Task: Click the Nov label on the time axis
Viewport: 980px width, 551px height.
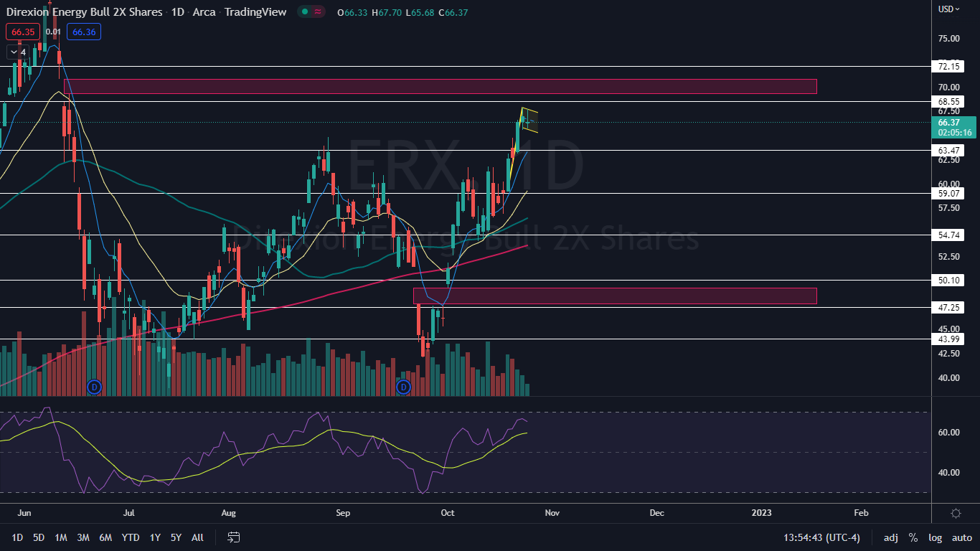Action: (552, 513)
